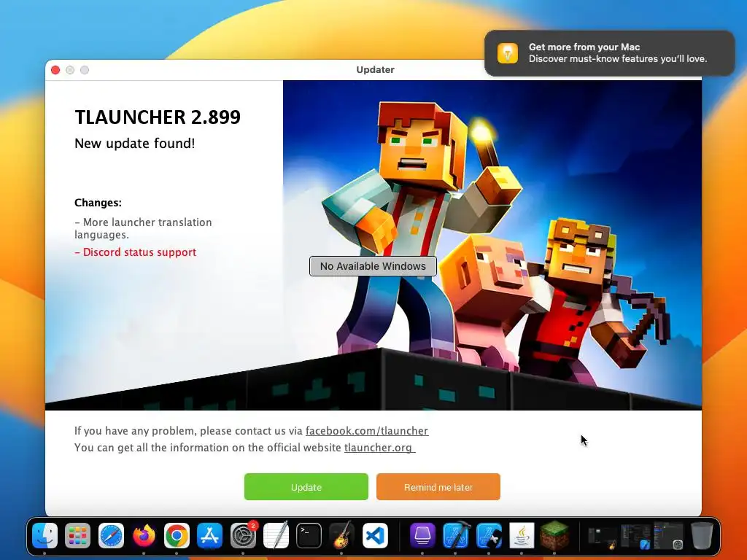This screenshot has width=747, height=560.
Task: Click the green Update button
Action: [306, 486]
